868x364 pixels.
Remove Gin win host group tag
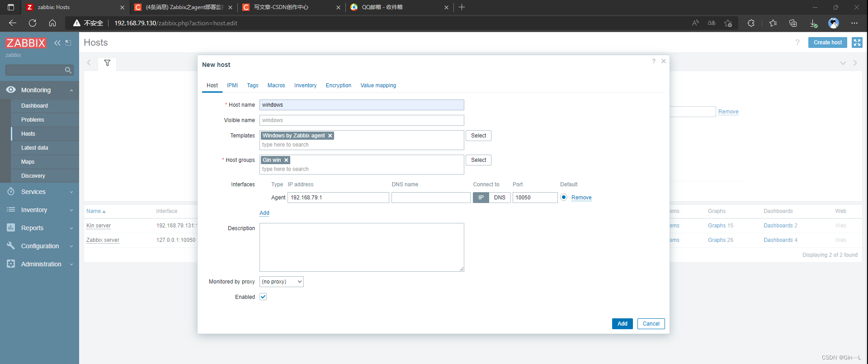(286, 160)
